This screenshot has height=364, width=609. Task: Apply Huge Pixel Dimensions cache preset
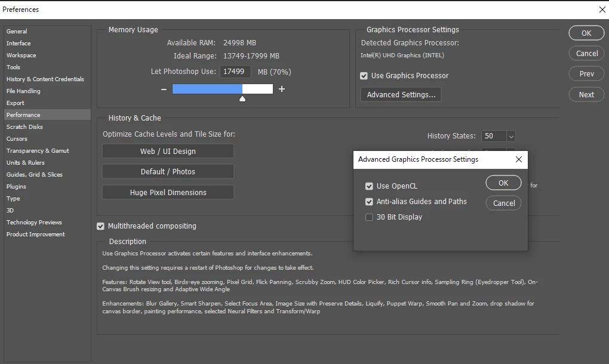pos(168,193)
